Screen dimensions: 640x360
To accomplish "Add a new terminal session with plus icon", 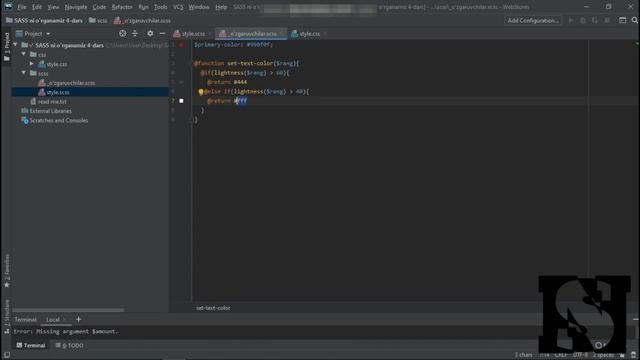I will click(x=78, y=319).
